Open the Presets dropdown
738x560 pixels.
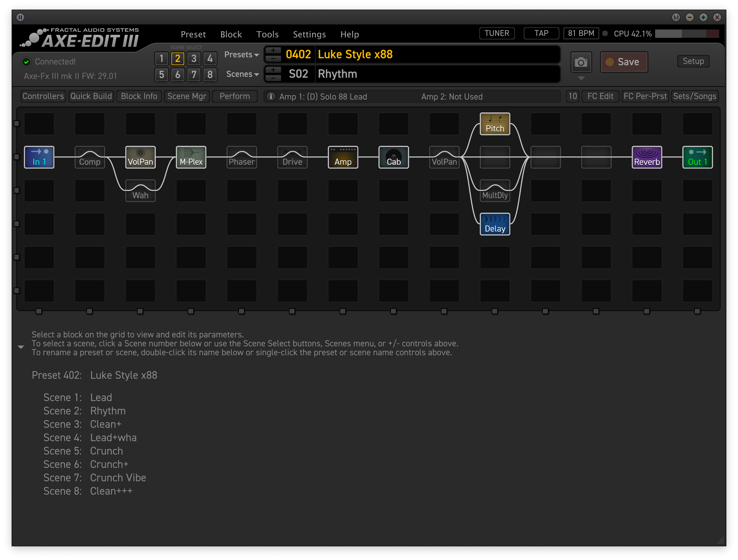[241, 55]
